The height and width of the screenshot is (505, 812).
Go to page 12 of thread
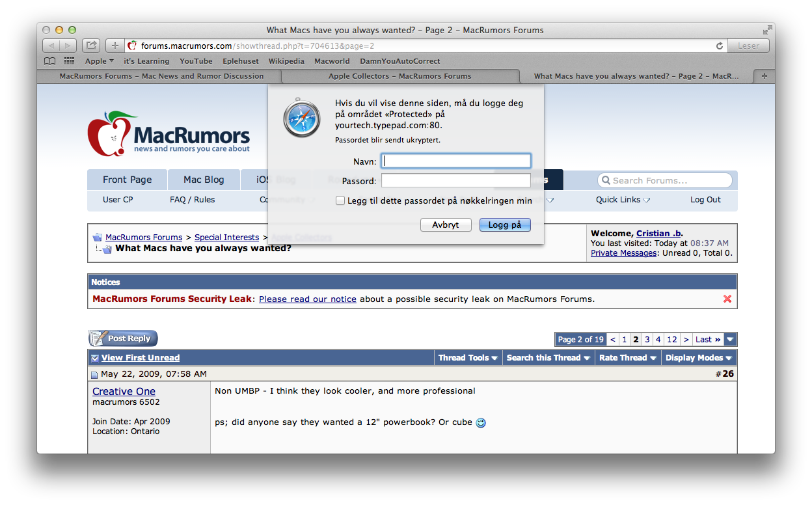point(672,339)
